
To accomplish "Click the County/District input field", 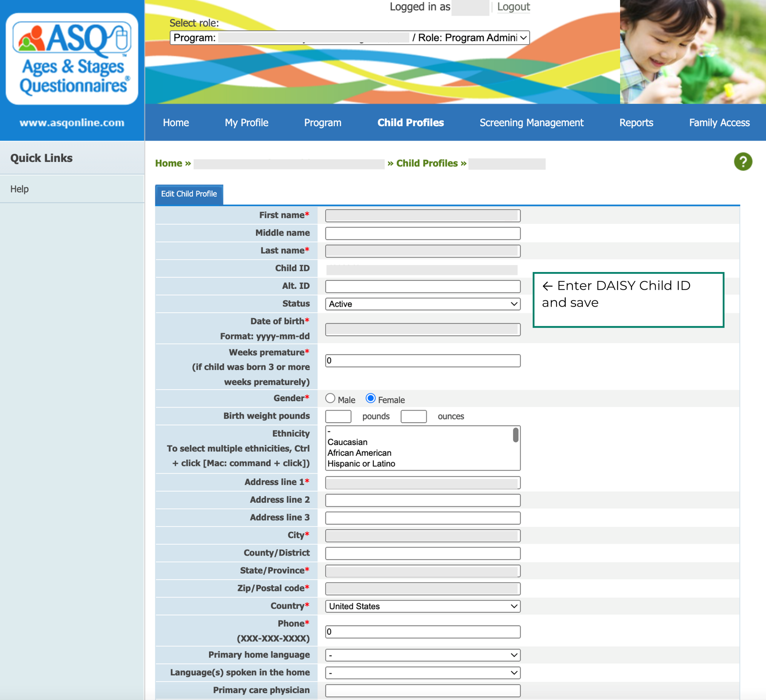I will point(423,553).
